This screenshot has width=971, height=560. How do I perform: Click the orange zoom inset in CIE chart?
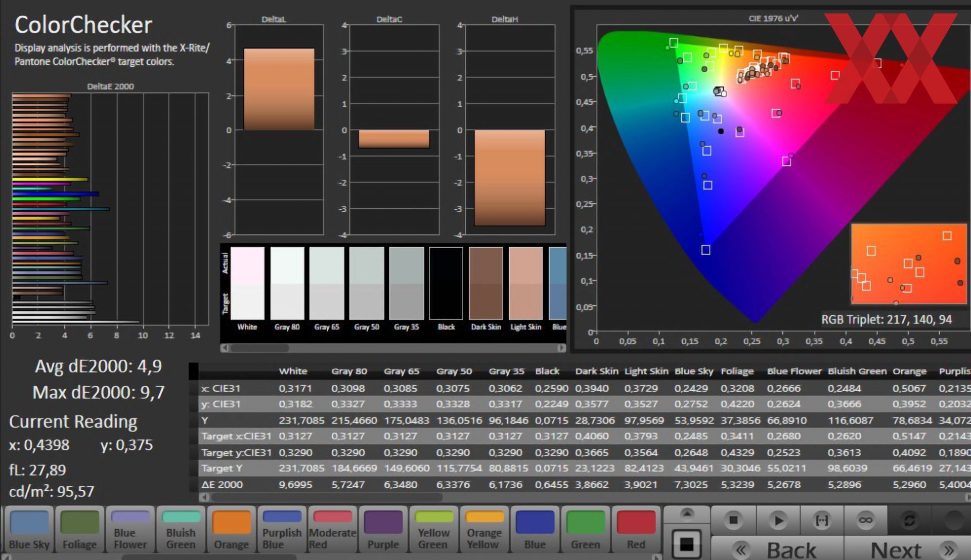[909, 264]
